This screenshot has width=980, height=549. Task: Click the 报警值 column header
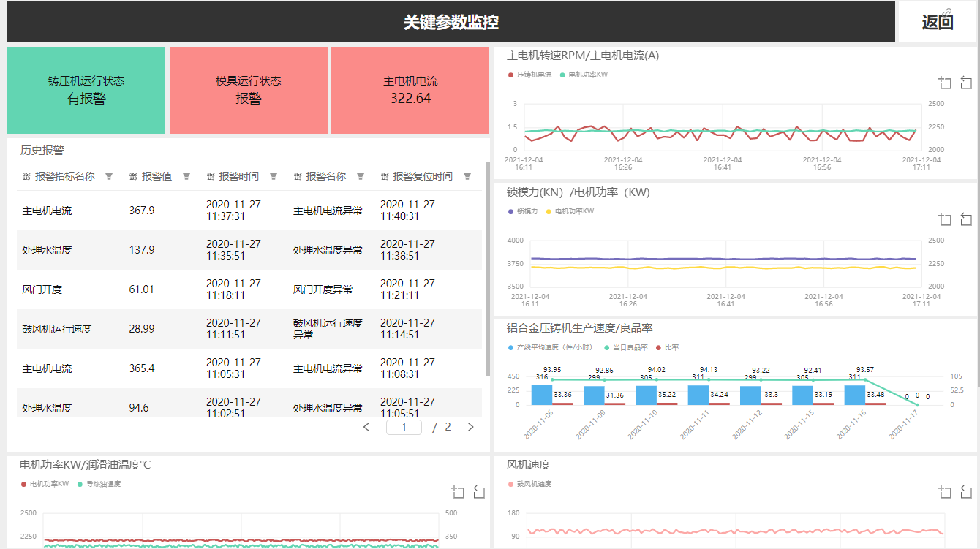(157, 176)
